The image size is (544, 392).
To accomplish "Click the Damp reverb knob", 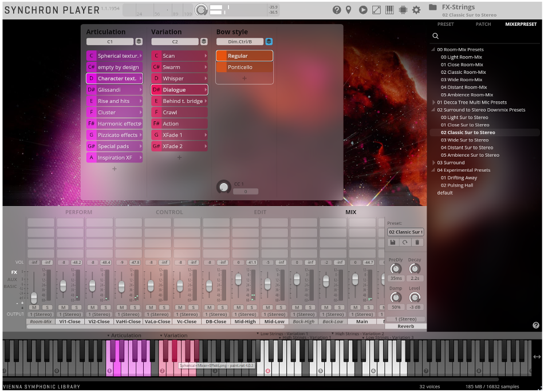I will [396, 298].
